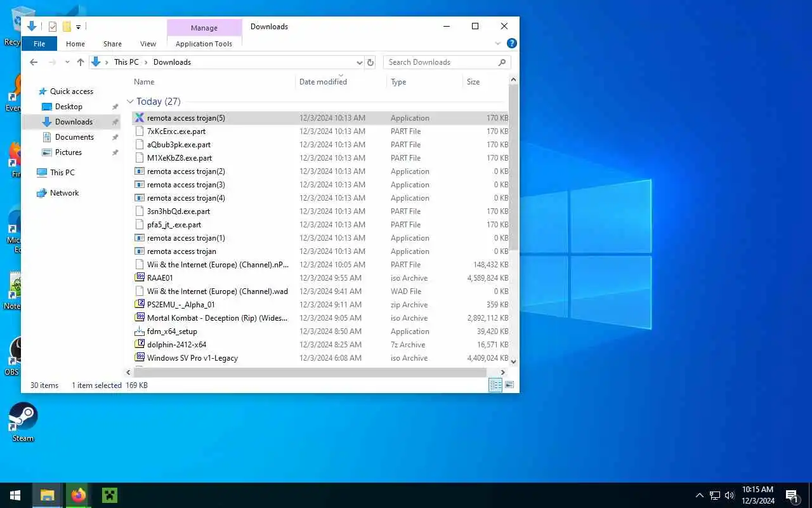Select remota access trojan(1) icon

pos(140,238)
